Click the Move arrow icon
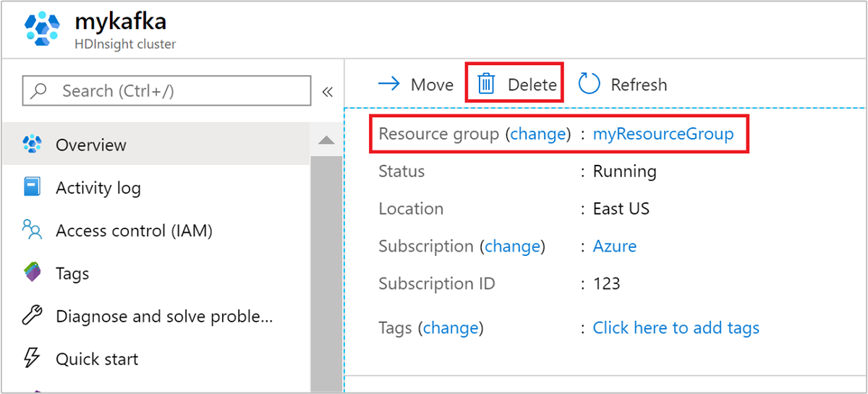This screenshot has height=394, width=868. (389, 84)
